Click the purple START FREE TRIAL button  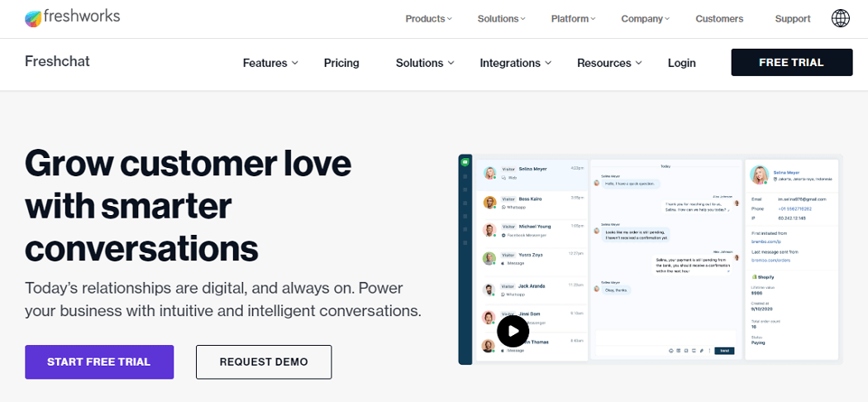[99, 362]
